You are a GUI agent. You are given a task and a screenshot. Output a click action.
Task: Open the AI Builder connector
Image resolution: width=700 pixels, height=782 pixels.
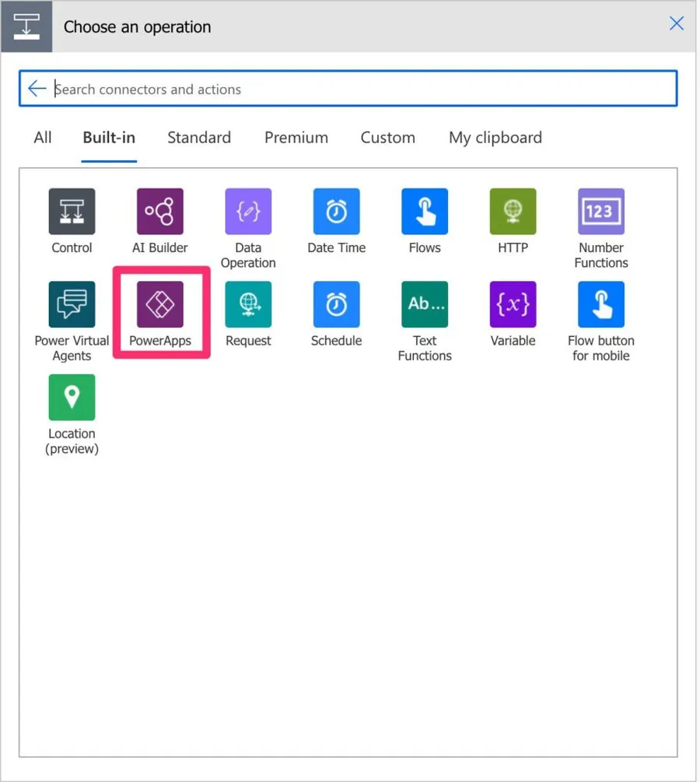(160, 212)
